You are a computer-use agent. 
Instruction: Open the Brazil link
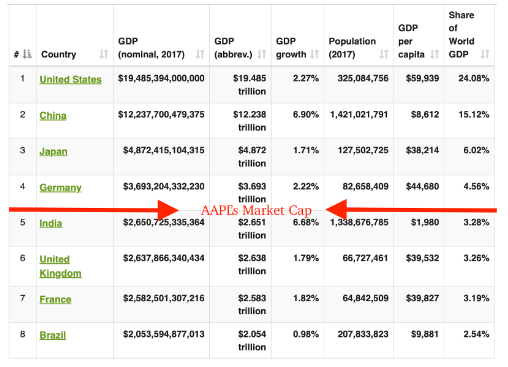[53, 335]
